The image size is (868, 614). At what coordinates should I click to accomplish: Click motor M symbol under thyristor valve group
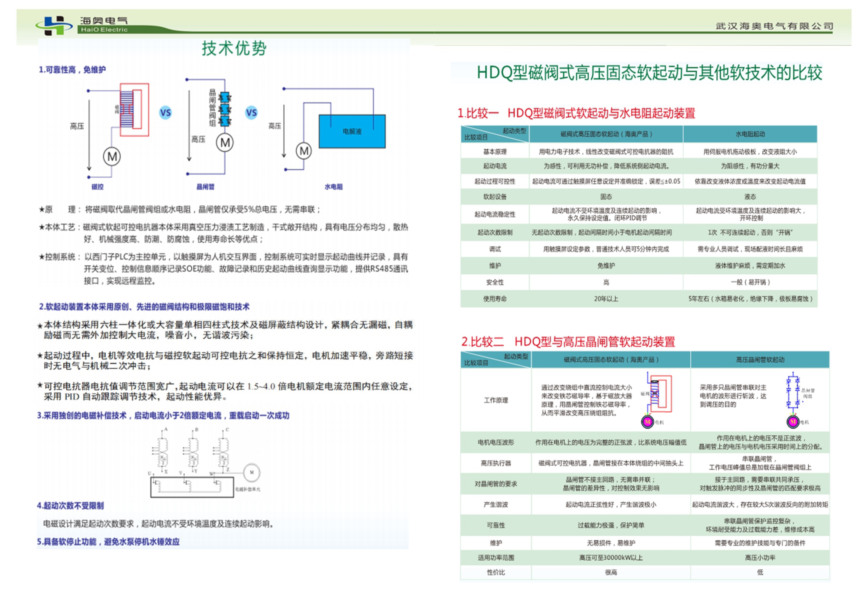(225, 143)
